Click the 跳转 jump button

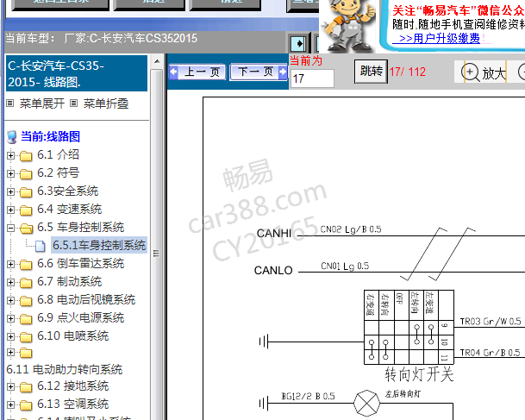coord(371,72)
